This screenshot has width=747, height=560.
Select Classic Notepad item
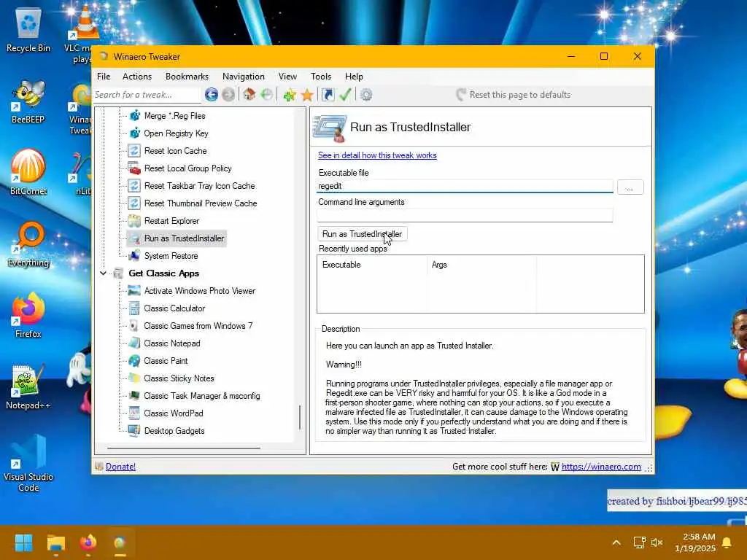pos(172,343)
